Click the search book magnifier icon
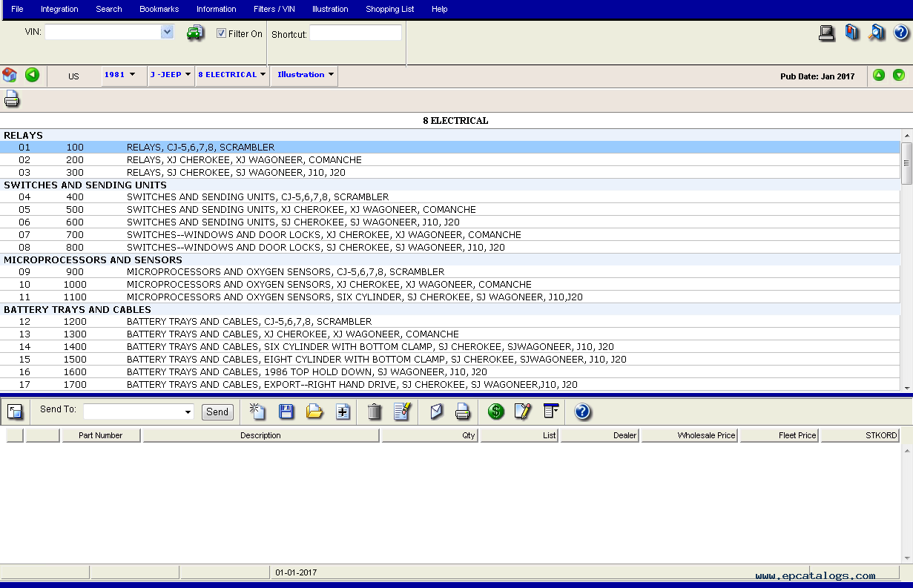 pos(877,33)
